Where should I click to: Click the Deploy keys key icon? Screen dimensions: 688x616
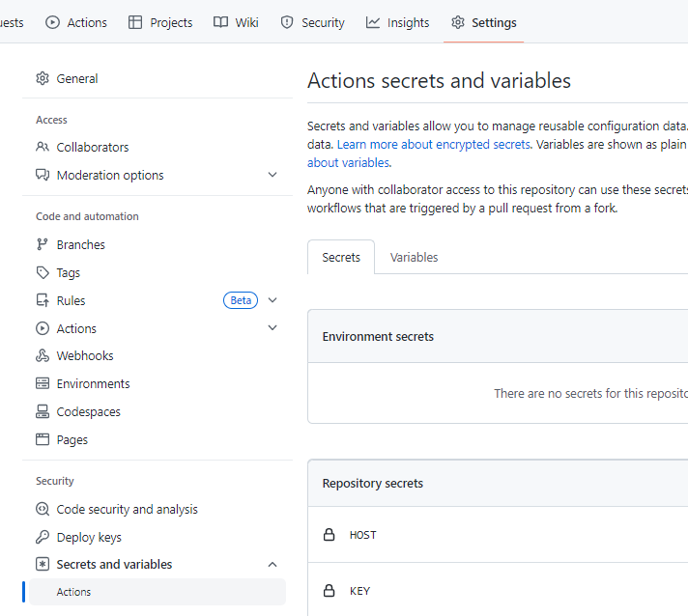pyautogui.click(x=43, y=538)
